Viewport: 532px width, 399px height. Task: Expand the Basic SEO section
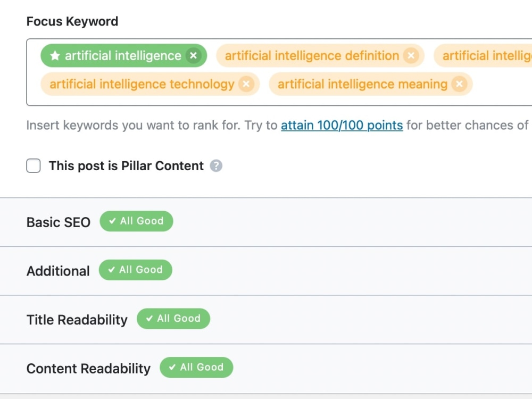click(x=266, y=222)
